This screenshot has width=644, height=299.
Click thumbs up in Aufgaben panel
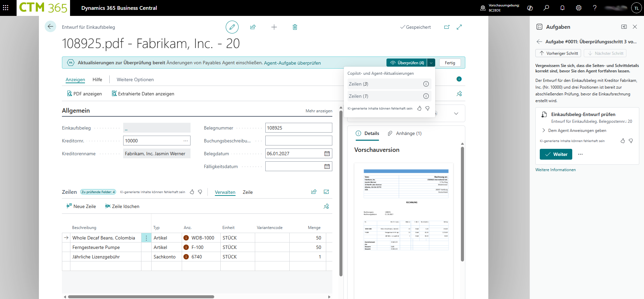click(623, 141)
